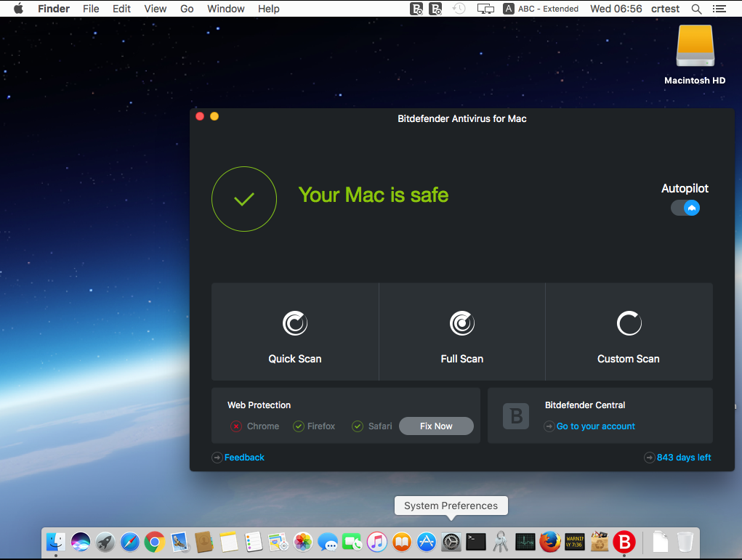Image resolution: width=742 pixels, height=560 pixels.
Task: Open Notes in the Dock
Action: tap(229, 542)
